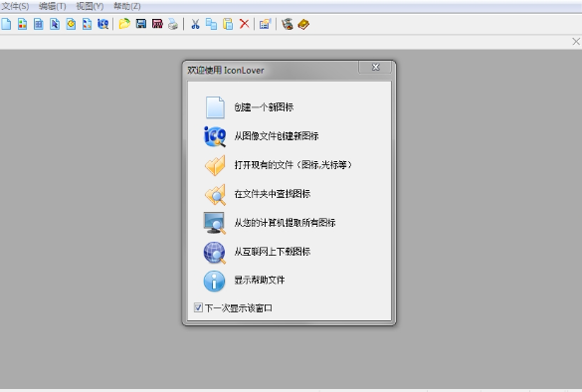Click the wizard figure toolbar icon
Screen dimensions: 582x392
(x=288, y=24)
